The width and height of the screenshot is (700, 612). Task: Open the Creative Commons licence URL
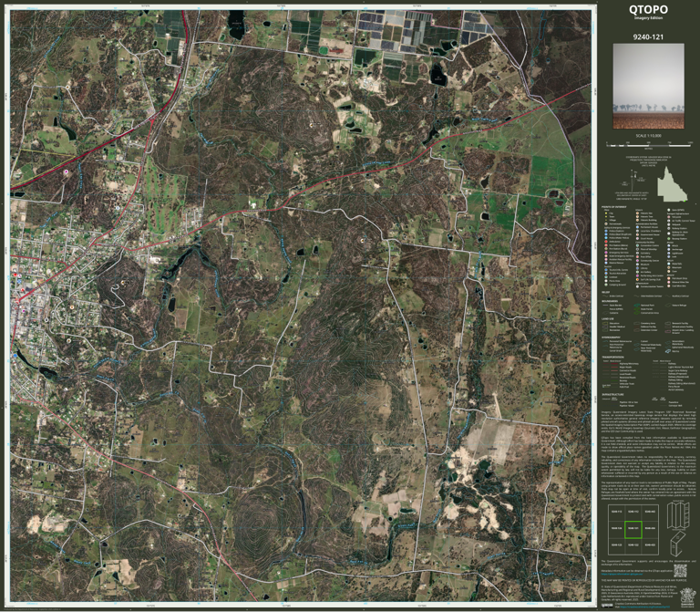645,607
